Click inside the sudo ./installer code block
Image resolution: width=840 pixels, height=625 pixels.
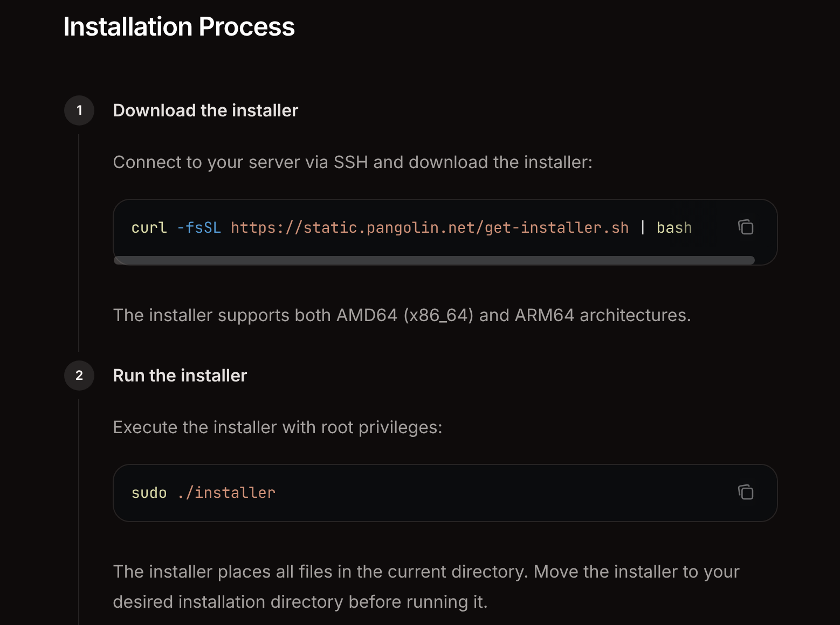click(x=377, y=492)
